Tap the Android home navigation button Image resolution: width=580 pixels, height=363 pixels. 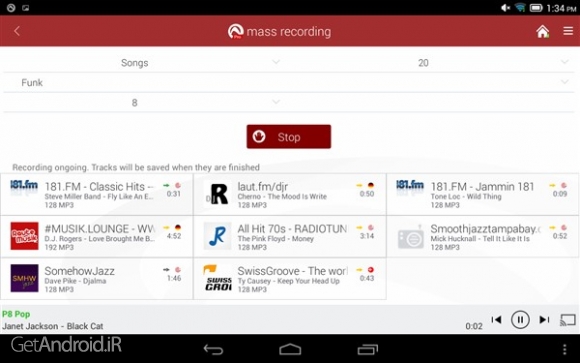pos(290,349)
